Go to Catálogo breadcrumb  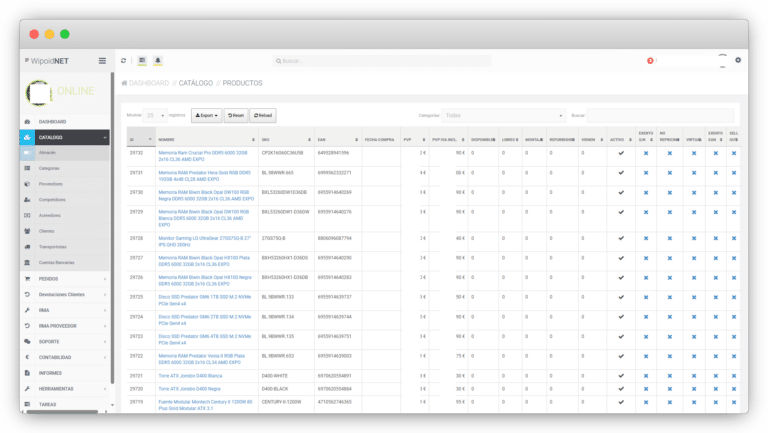(x=195, y=83)
